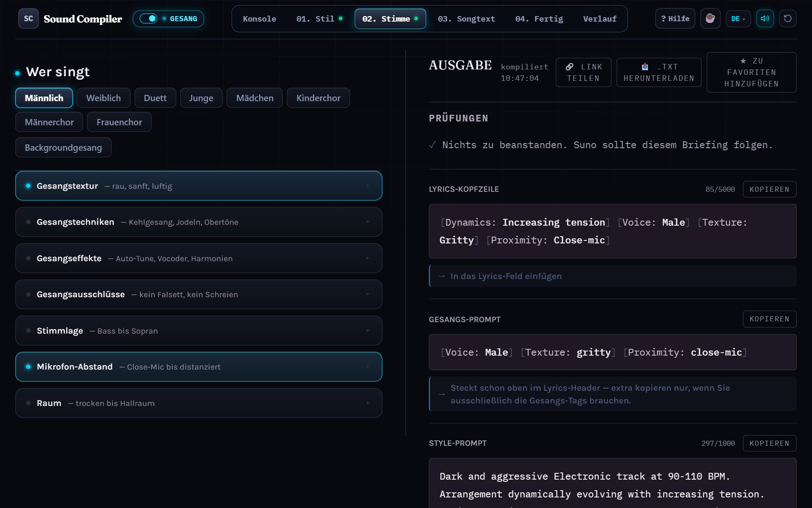Click the user avatar icon
This screenshot has height=508, width=812.
(x=710, y=19)
